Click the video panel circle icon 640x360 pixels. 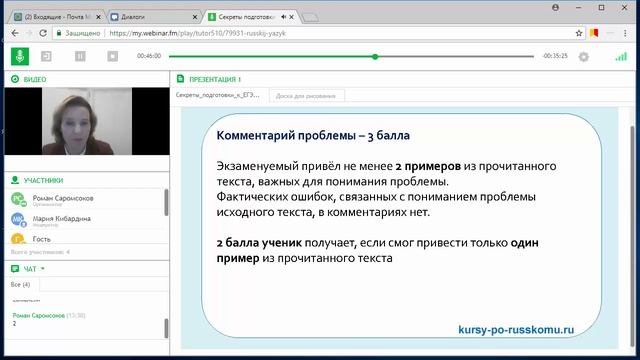(x=15, y=79)
